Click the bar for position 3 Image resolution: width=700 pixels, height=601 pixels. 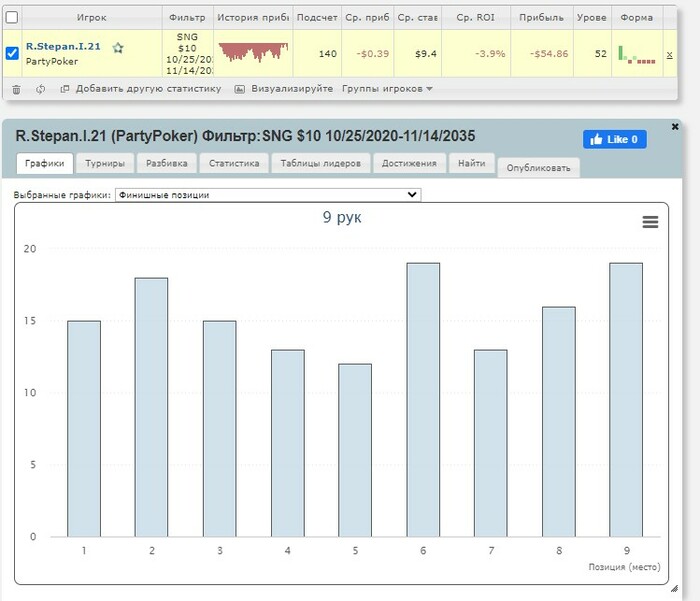[220, 429]
